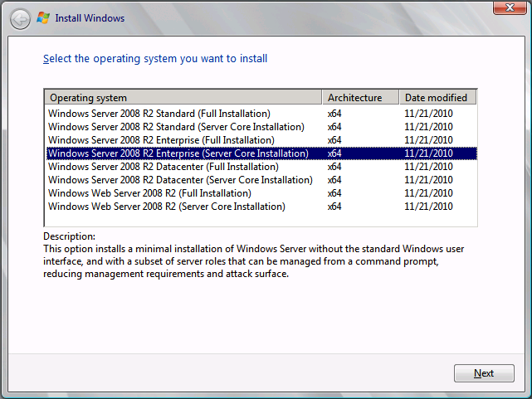Screen dimensions: 532x399
Task: Select Server 2008 R2 Enterprise (Full Installation)
Action: pos(161,140)
